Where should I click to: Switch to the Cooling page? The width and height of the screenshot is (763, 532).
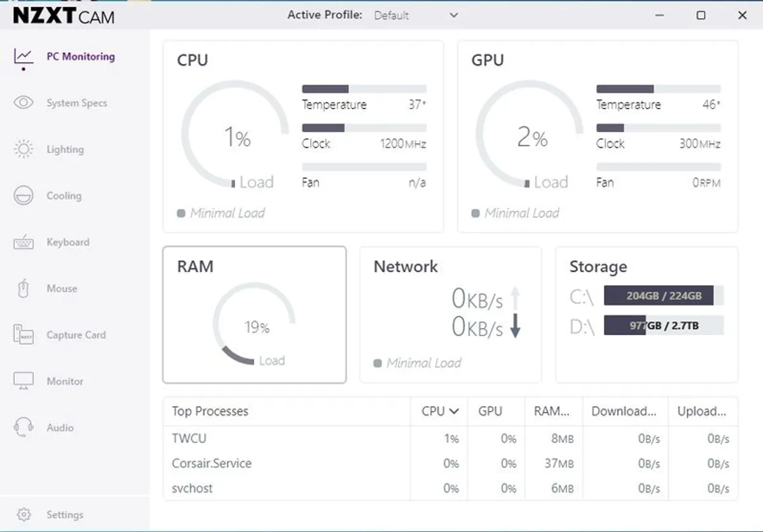coord(64,196)
